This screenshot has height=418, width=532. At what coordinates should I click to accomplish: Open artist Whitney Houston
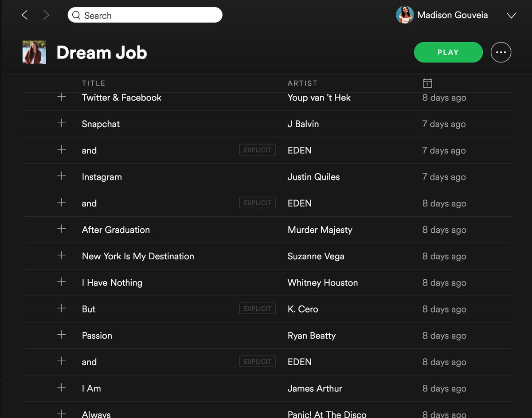[x=322, y=283]
